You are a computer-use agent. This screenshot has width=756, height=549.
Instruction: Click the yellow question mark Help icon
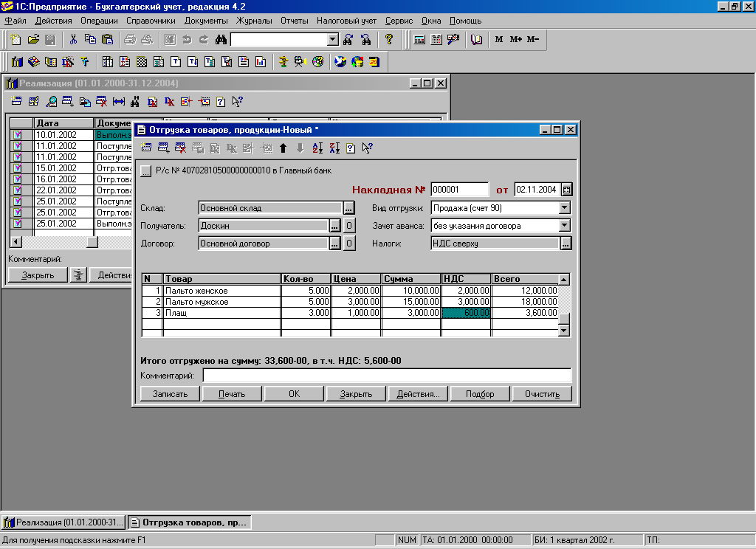click(388, 40)
